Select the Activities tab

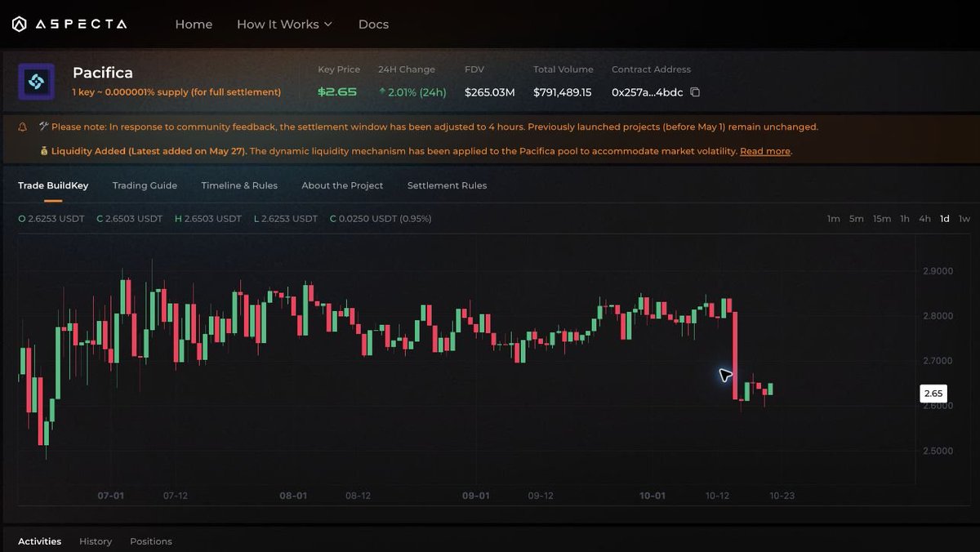click(39, 541)
